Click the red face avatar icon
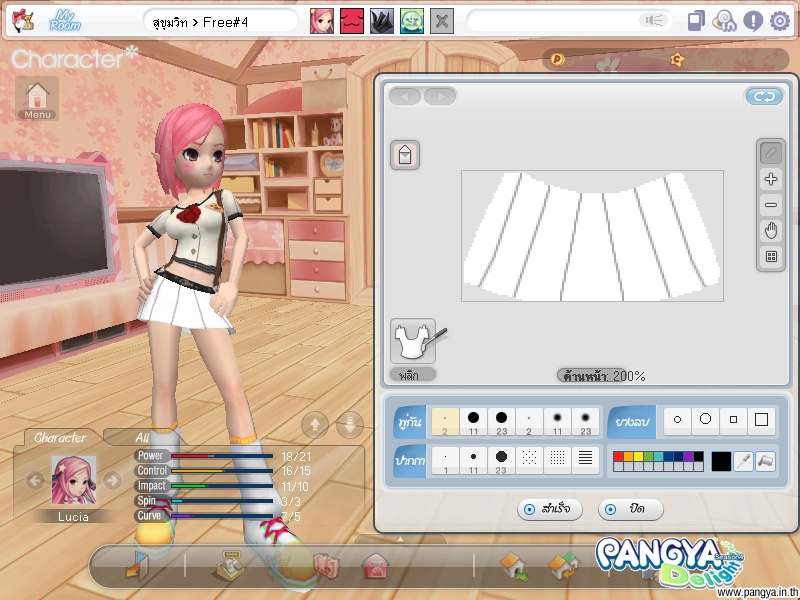 [x=352, y=21]
